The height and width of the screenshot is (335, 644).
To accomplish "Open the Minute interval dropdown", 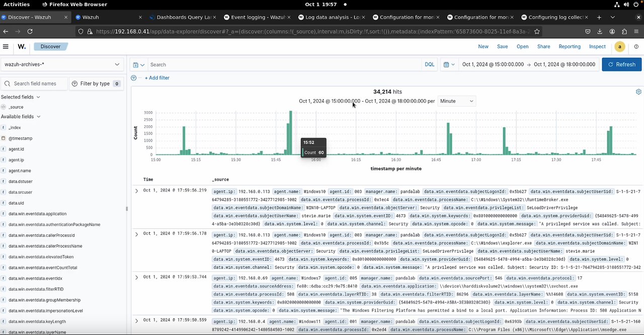I will pos(457,101).
